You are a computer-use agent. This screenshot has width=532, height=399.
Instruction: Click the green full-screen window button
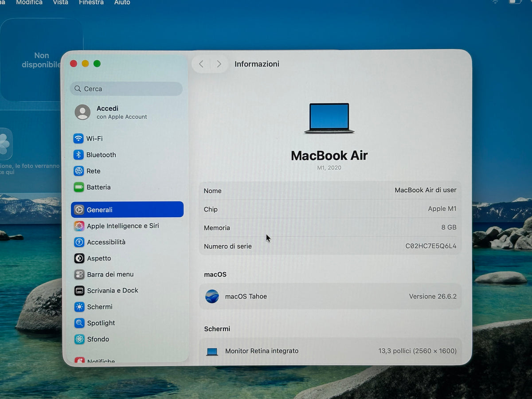(x=97, y=64)
